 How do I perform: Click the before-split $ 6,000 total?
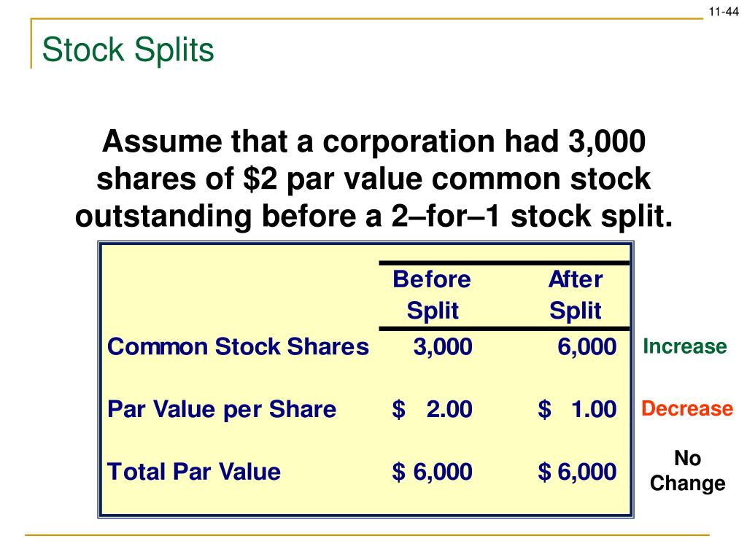pyautogui.click(x=432, y=472)
